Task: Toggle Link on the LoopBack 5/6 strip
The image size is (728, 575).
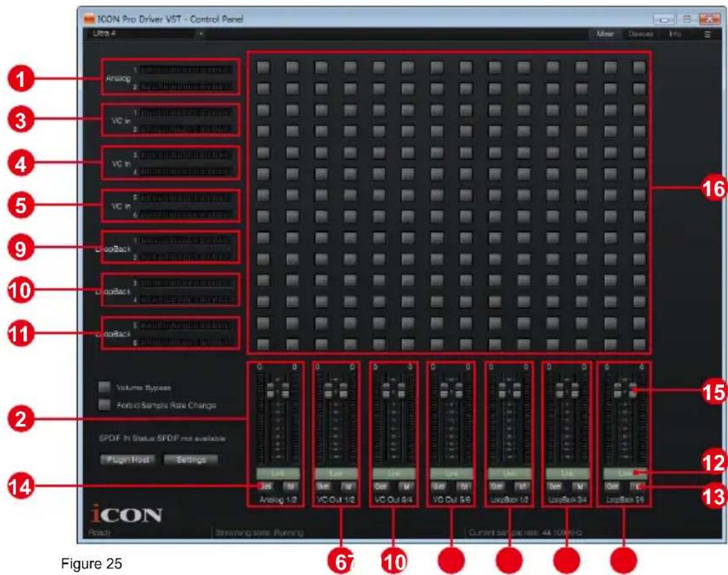Action: 625,473
